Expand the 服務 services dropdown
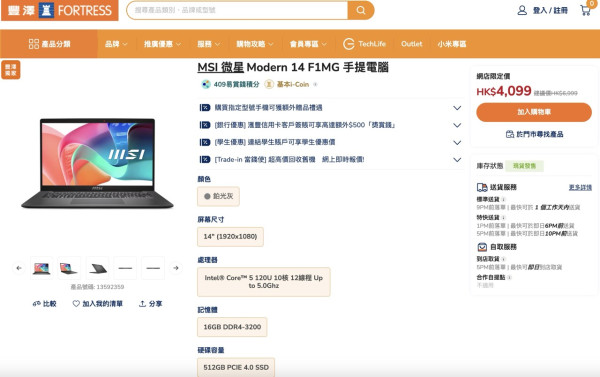The height and width of the screenshot is (377, 600). point(209,44)
